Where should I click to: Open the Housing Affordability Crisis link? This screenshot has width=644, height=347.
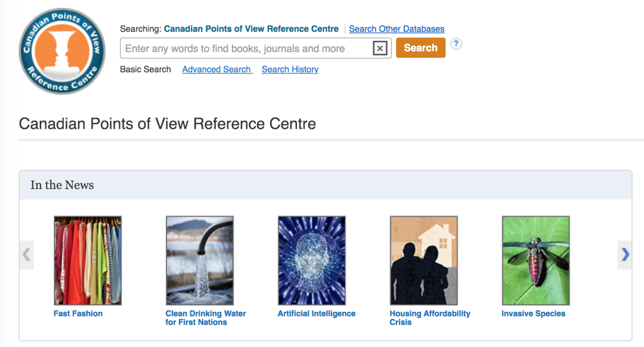click(430, 318)
